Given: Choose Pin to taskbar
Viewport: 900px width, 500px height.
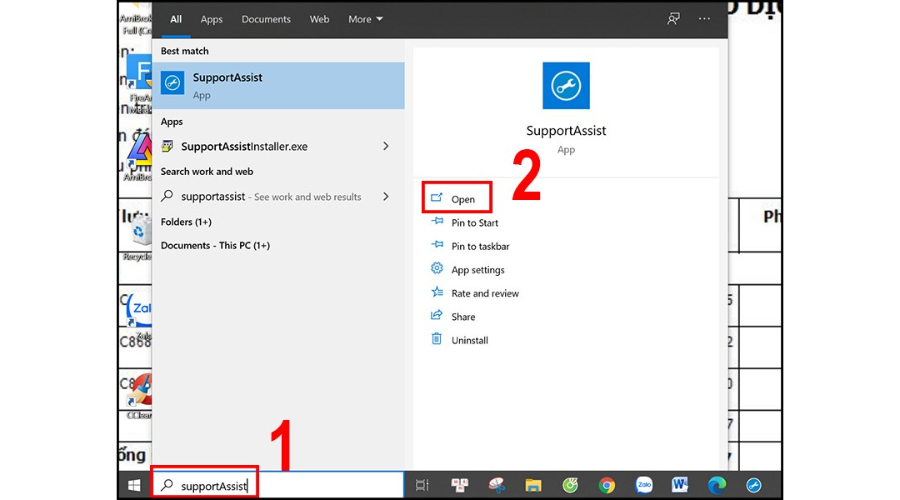Looking at the screenshot, I should [x=480, y=246].
